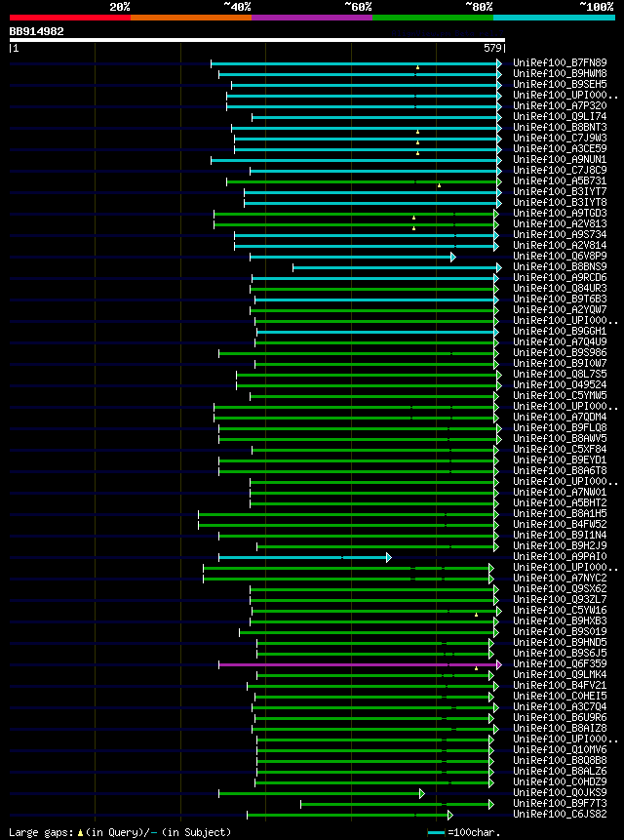This screenshot has height=840, width=624.
Task: Select the UniRef100_Q6V8P9 label
Action: coord(560,256)
